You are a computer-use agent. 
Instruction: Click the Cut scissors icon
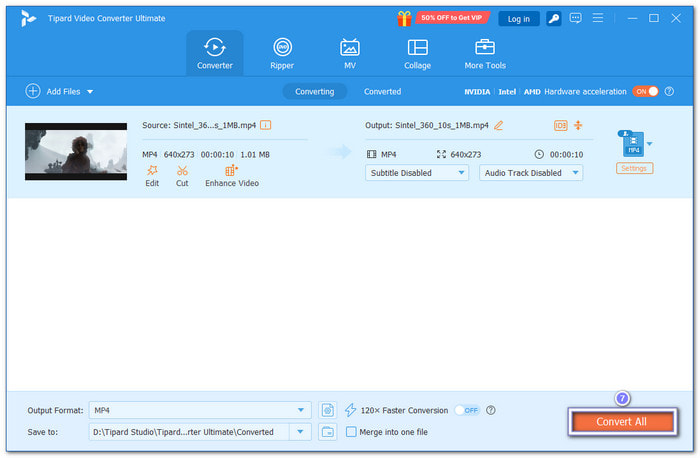[x=182, y=171]
